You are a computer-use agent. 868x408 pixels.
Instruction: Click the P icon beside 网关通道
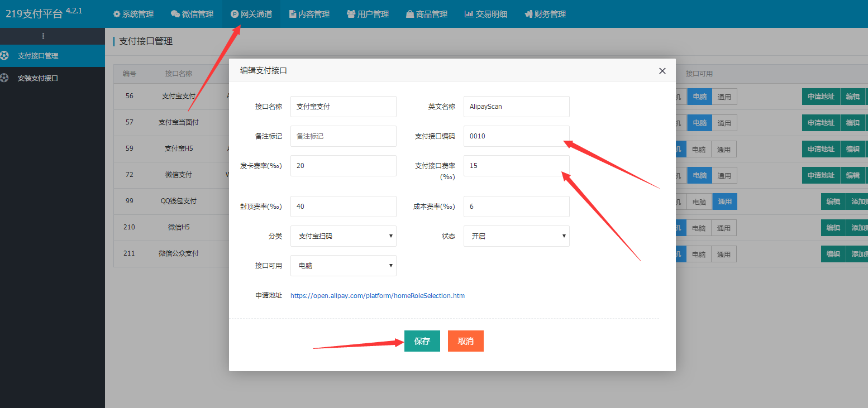pos(235,14)
